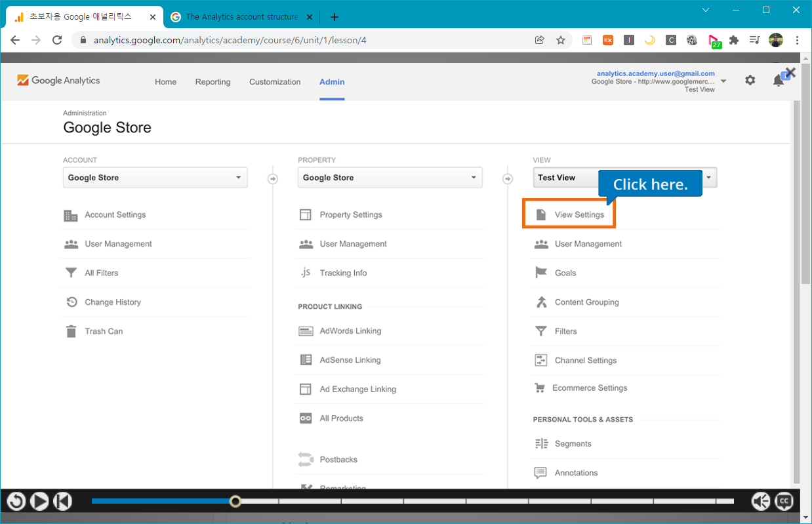
Task: Close the lesson overlay X button
Action: [790, 73]
